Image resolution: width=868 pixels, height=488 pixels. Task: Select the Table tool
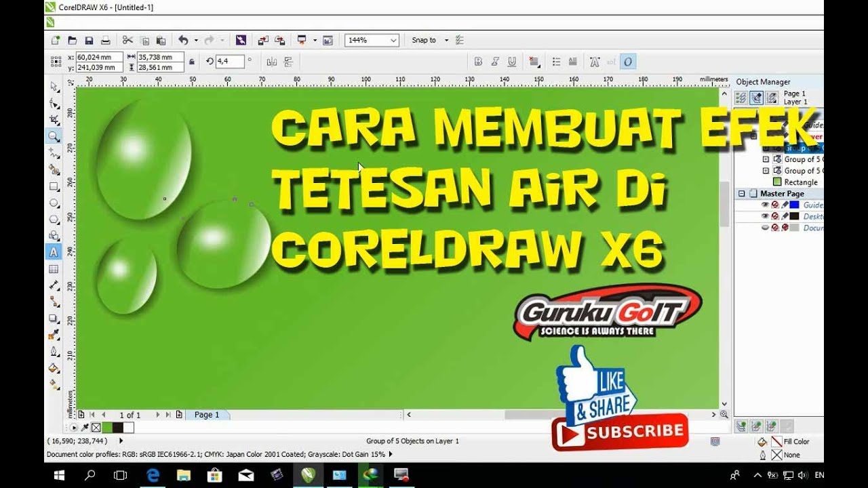pyautogui.click(x=54, y=269)
